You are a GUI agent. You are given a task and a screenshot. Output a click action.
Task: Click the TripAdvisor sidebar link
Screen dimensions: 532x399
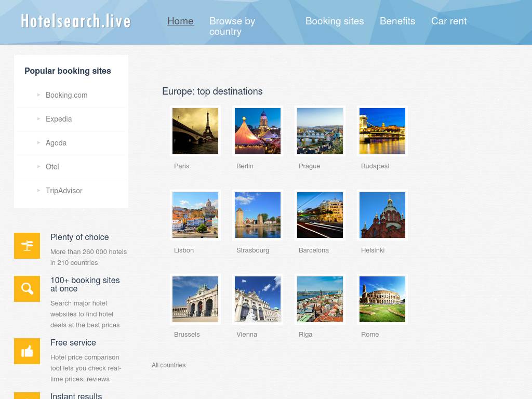(64, 191)
